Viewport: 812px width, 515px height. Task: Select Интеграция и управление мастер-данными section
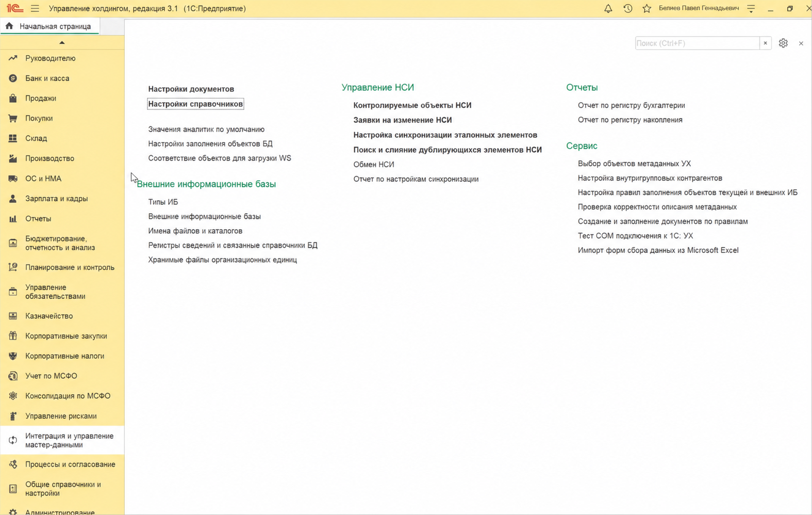[62, 440]
